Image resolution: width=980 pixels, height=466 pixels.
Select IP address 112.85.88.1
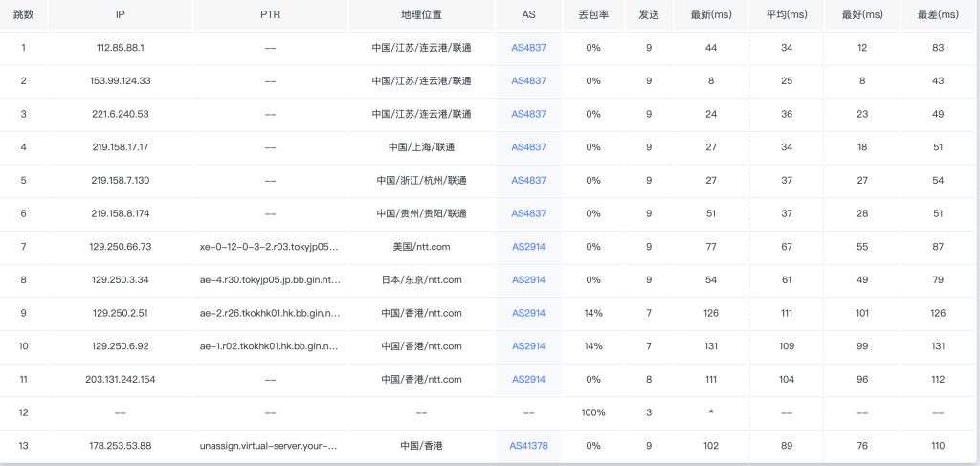pos(120,48)
